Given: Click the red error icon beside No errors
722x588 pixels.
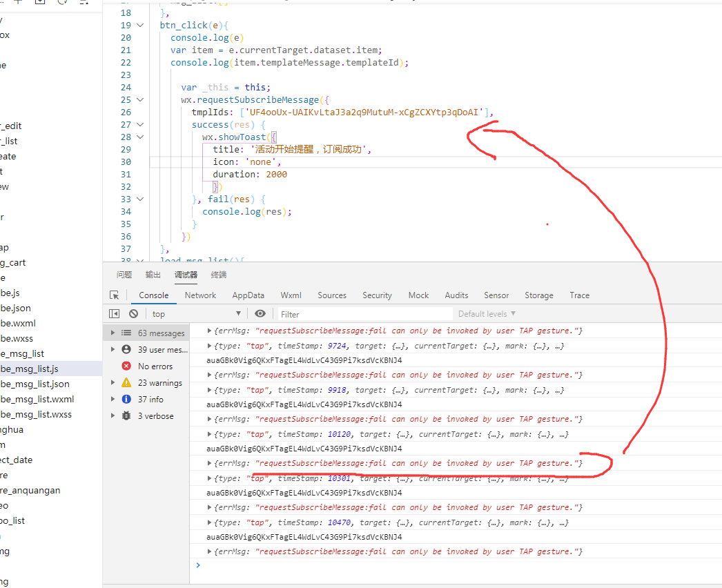Looking at the screenshot, I should click(x=126, y=366).
